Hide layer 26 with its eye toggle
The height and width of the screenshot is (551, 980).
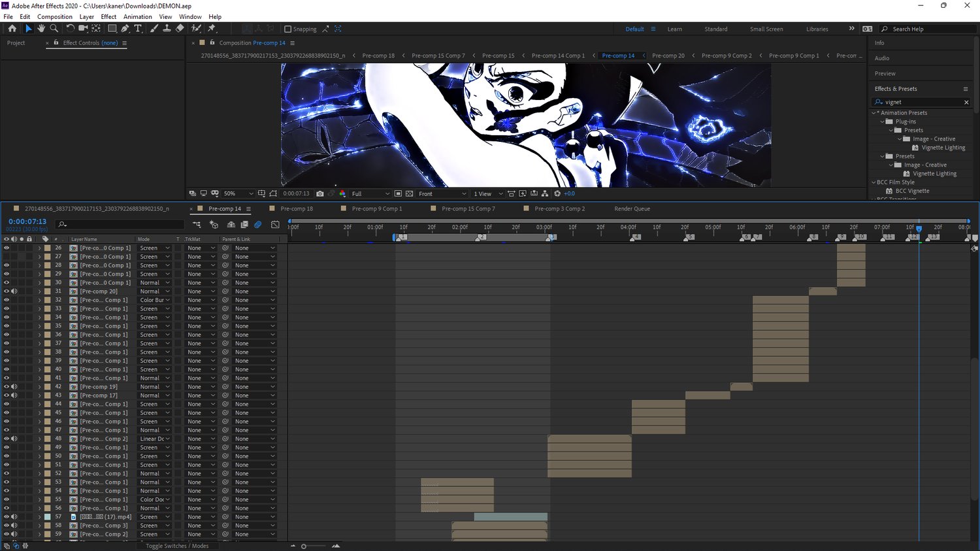[7, 248]
